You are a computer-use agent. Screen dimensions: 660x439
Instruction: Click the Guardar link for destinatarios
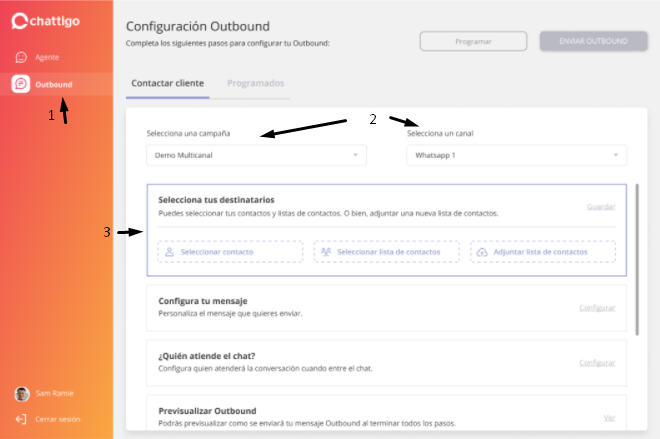[x=600, y=207]
